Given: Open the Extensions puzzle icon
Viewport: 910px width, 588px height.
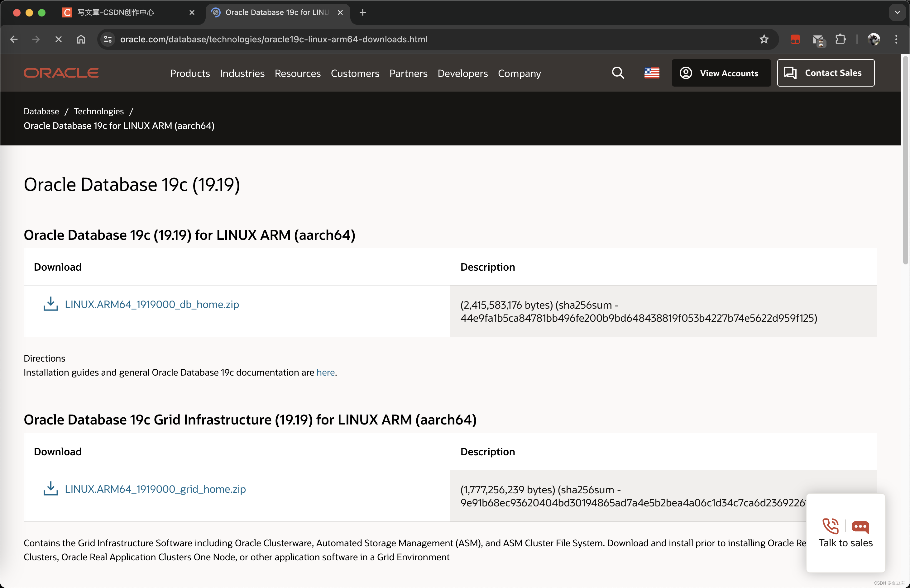Looking at the screenshot, I should pos(841,39).
